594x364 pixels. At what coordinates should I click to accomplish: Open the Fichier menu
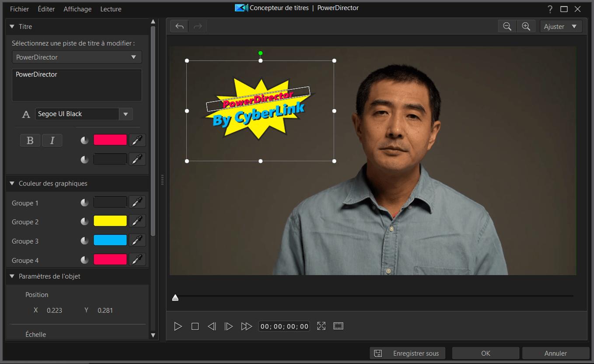[19, 9]
